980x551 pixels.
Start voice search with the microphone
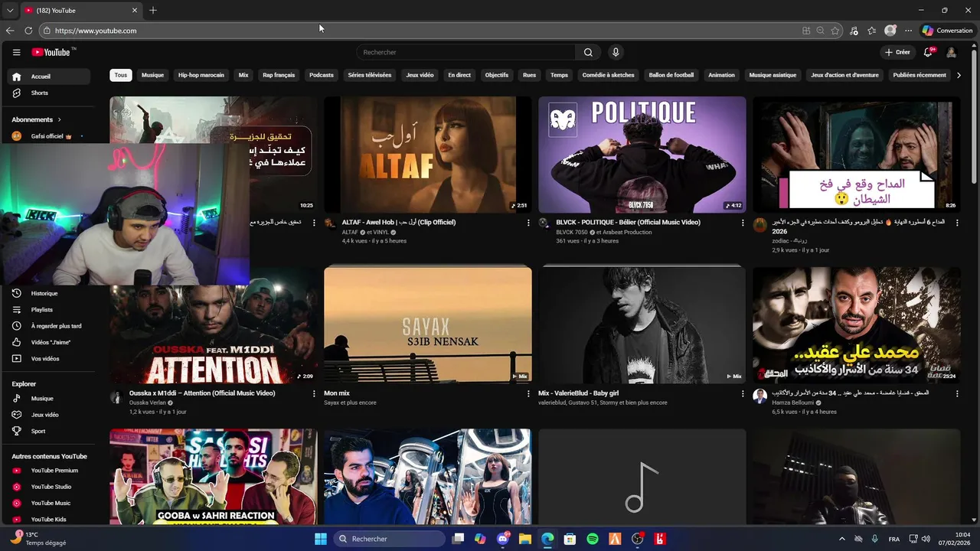[x=616, y=52]
